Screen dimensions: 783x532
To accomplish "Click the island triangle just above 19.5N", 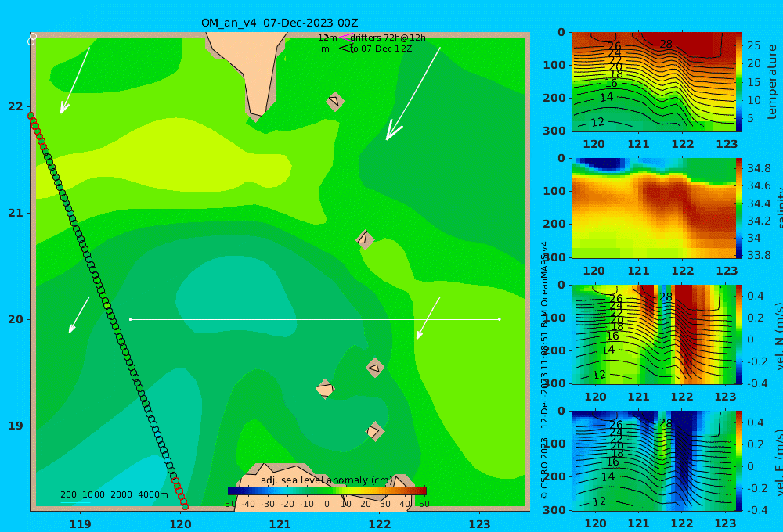I will (375, 368).
